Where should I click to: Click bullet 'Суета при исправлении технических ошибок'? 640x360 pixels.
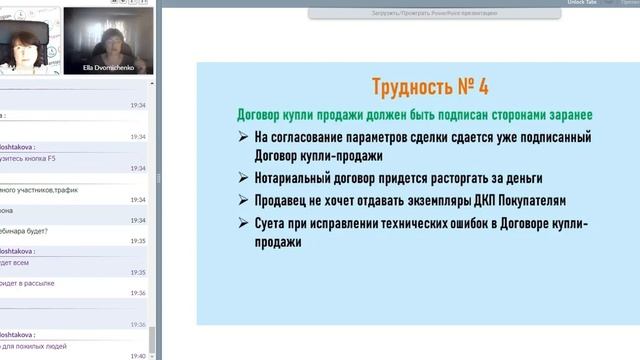tap(421, 233)
